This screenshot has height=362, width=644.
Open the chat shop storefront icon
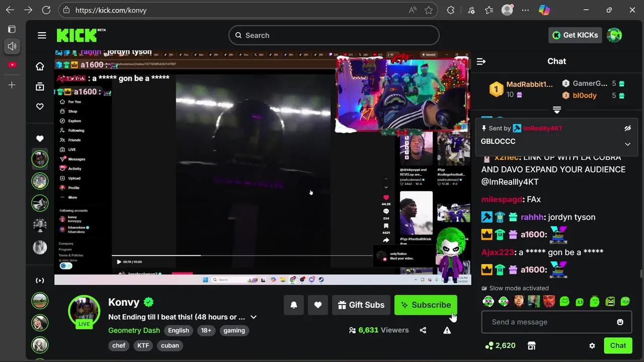coord(531,345)
